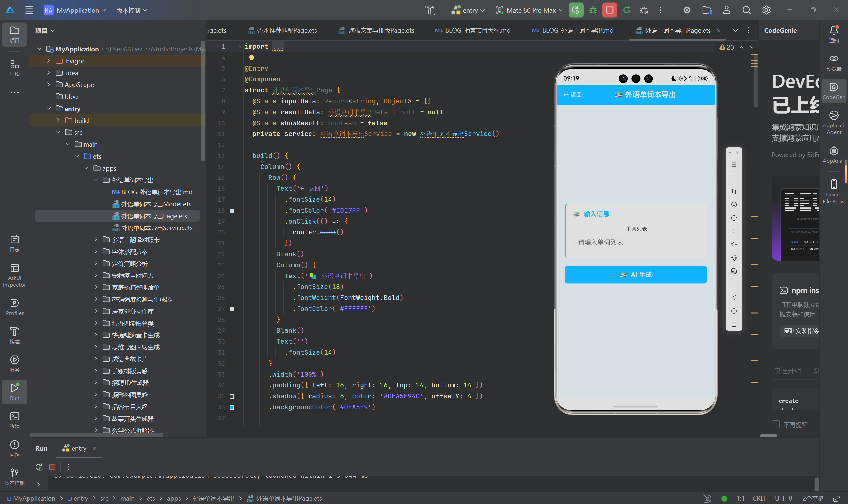Switch to BLOG_播客节目大纲.md tab
This screenshot has width=848, height=504.
(x=473, y=30)
